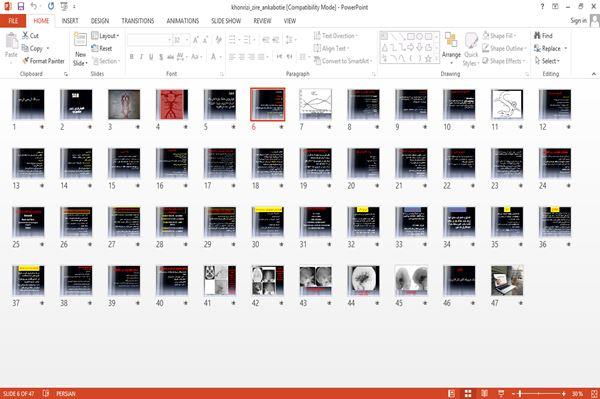
Task: Switch to the INSERT tab
Action: pyautogui.click(x=70, y=21)
